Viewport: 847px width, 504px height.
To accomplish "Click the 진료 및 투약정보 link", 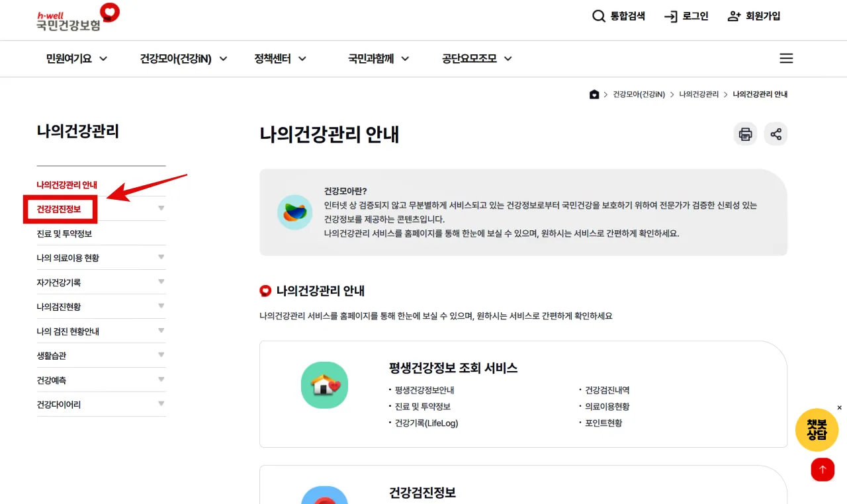I will [x=64, y=232].
